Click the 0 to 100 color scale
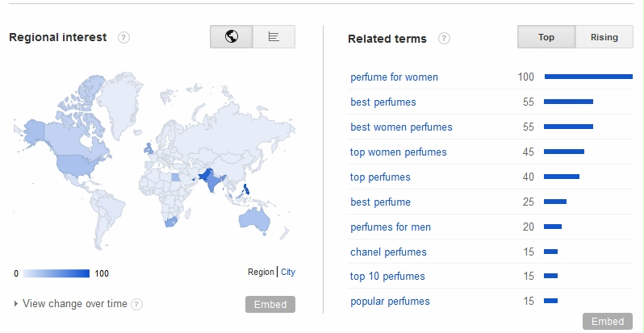Image resolution: width=644 pixels, height=333 pixels. (56, 273)
